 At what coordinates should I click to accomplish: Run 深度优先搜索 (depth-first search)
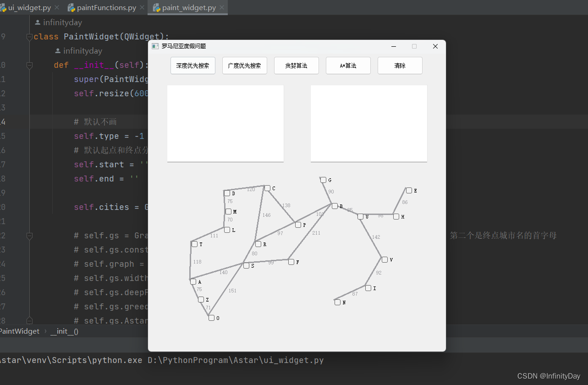193,66
